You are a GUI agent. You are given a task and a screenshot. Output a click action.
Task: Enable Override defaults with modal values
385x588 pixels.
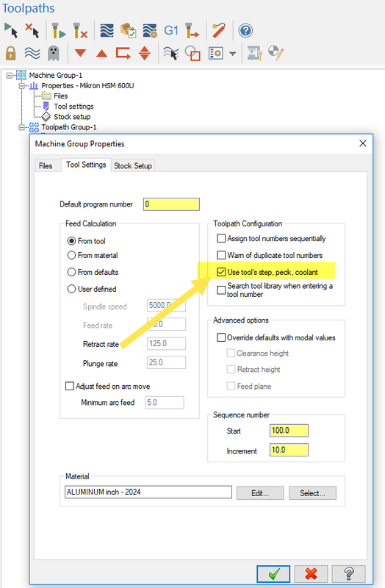[x=221, y=337]
